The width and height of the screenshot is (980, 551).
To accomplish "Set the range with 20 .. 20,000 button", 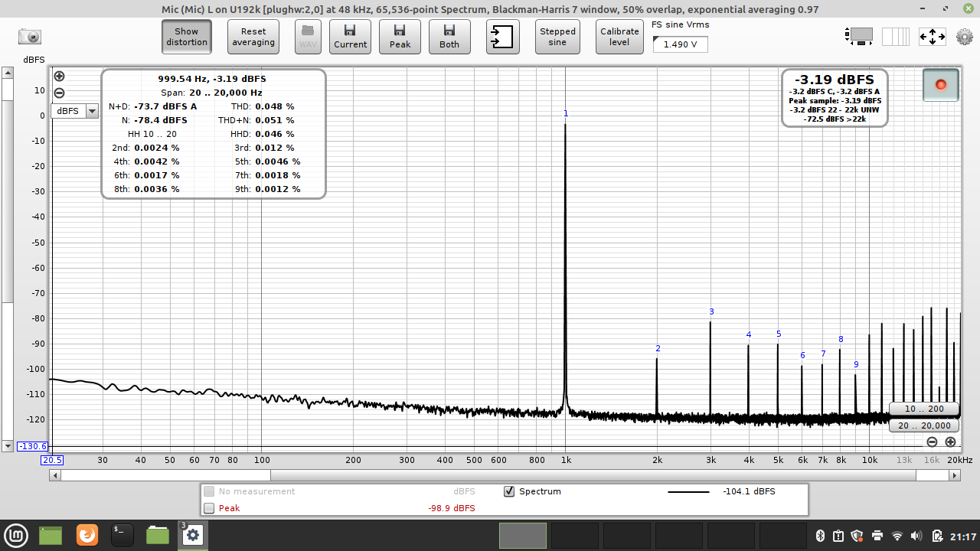I will coord(923,425).
